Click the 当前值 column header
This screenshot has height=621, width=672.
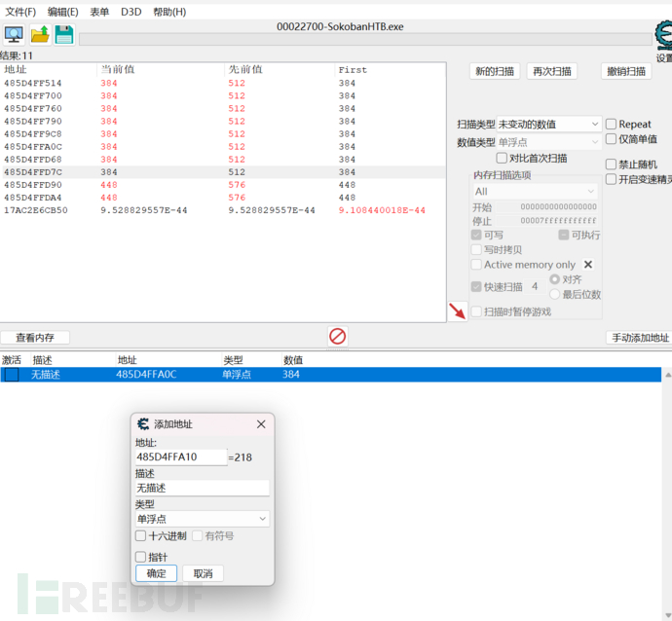(161, 69)
